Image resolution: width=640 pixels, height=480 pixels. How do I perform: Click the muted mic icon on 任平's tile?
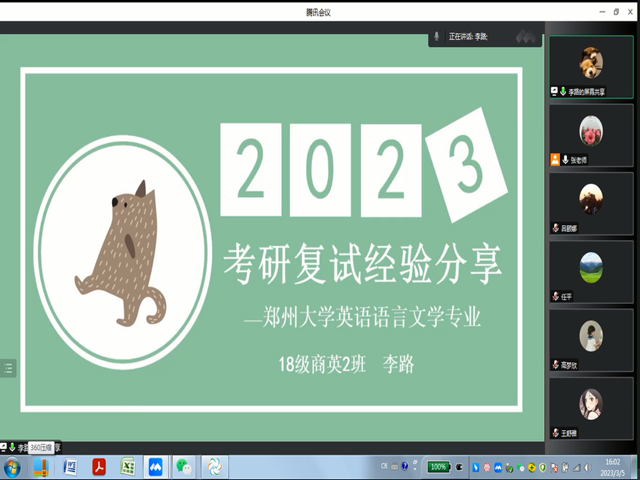coord(555,297)
